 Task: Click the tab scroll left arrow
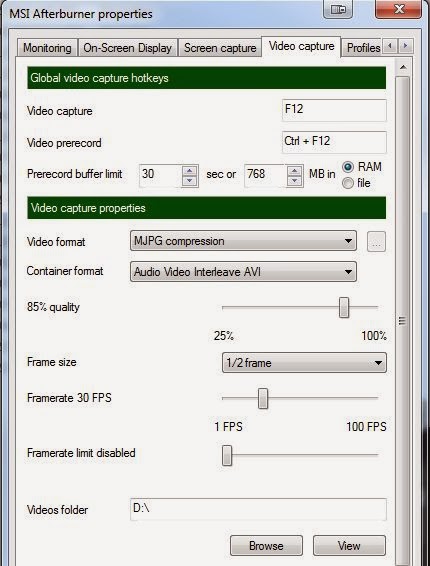[390, 46]
